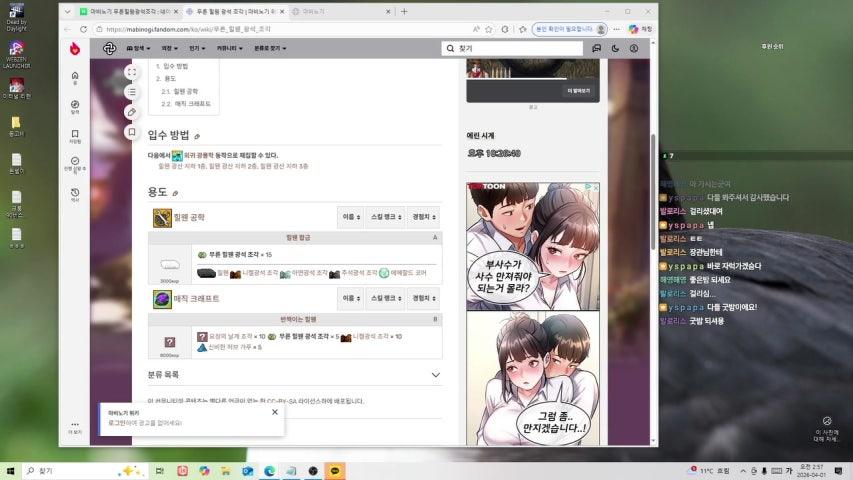
Task: Open the browser favorites list icon
Action: pos(523,29)
